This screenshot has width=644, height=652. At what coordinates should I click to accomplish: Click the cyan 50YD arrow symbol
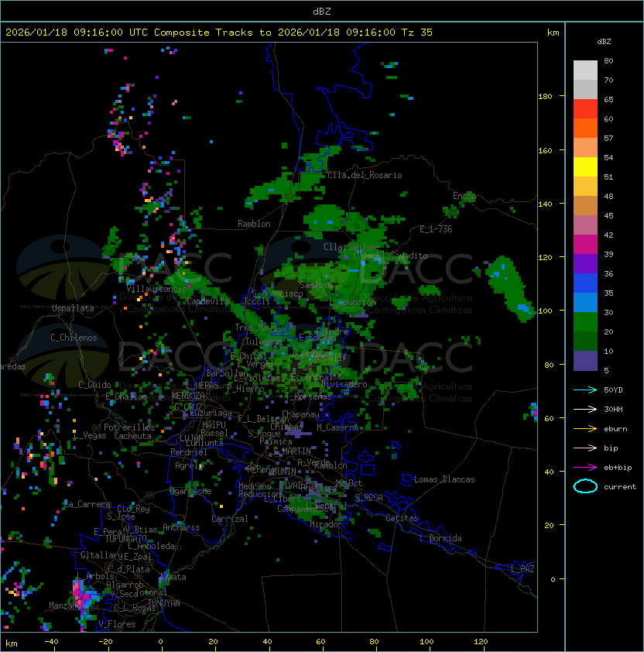point(585,389)
